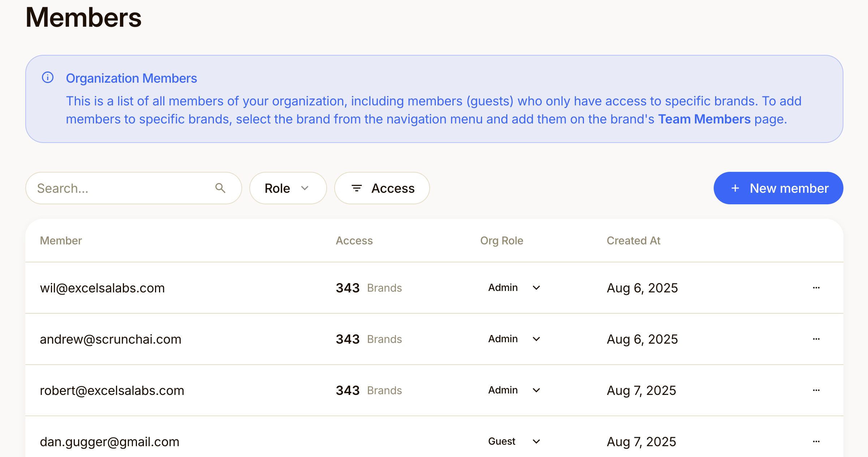Image resolution: width=868 pixels, height=457 pixels.
Task: Select the andrew@scrunchai.com email
Action: [x=111, y=339]
